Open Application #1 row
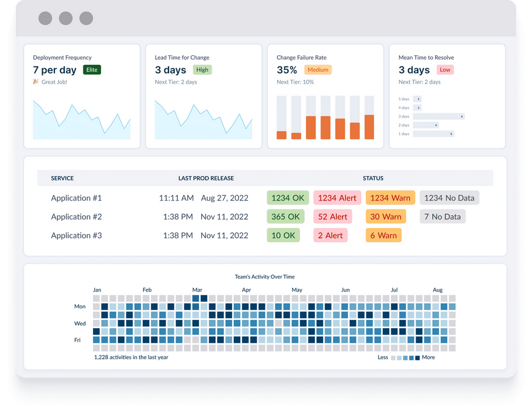The height and width of the screenshot is (413, 532). coord(265,198)
